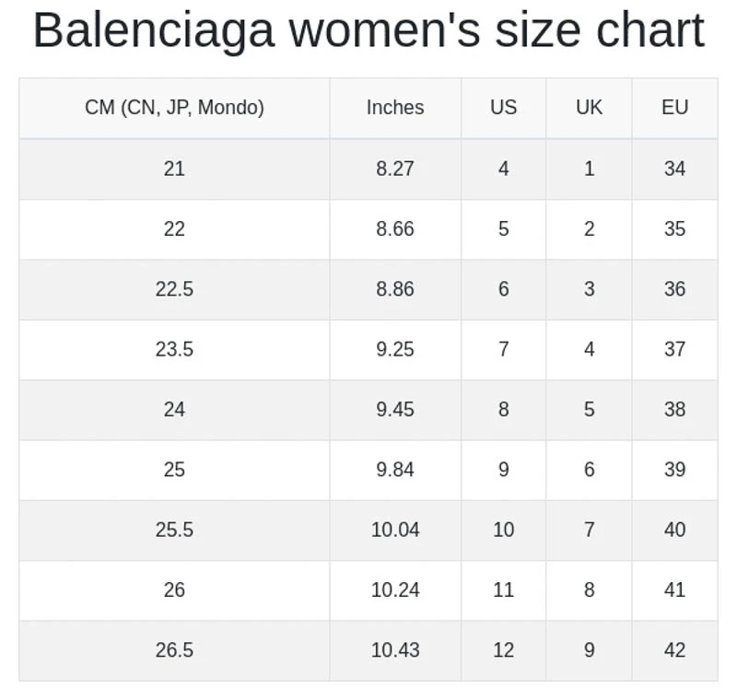Viewport: 737px width, 700px height.
Task: Click EU size 42 cell
Action: 674,650
